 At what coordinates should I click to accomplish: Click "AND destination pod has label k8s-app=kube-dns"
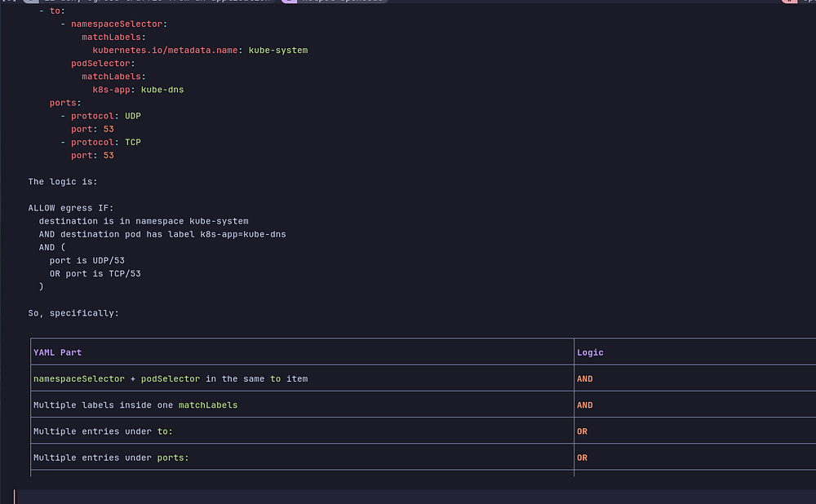(162, 234)
